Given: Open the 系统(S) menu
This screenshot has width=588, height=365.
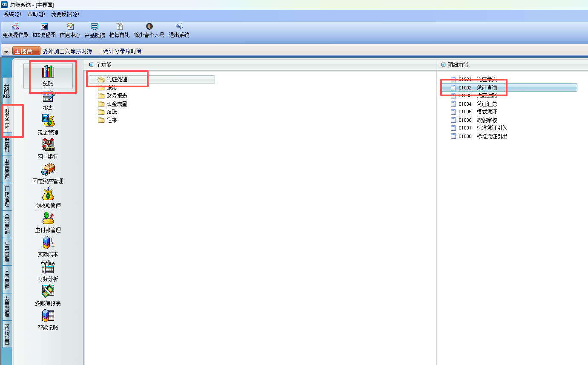Looking at the screenshot, I should (x=12, y=14).
